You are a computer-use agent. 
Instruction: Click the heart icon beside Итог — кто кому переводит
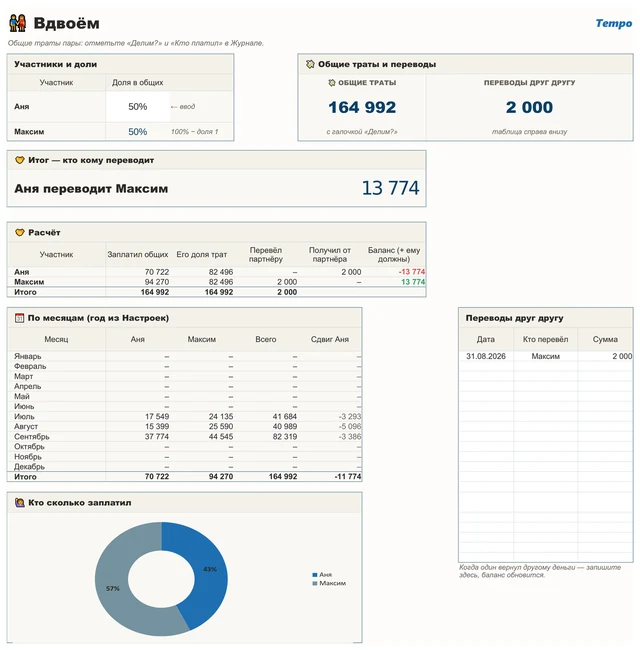19,160
